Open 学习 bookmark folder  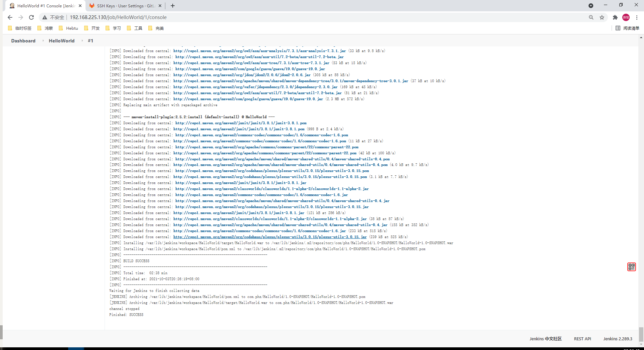[113, 28]
